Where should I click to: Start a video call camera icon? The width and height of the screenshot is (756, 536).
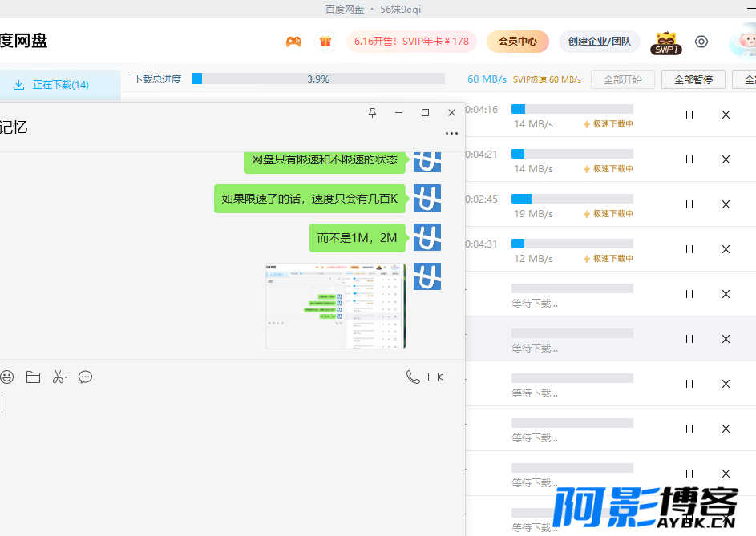436,377
